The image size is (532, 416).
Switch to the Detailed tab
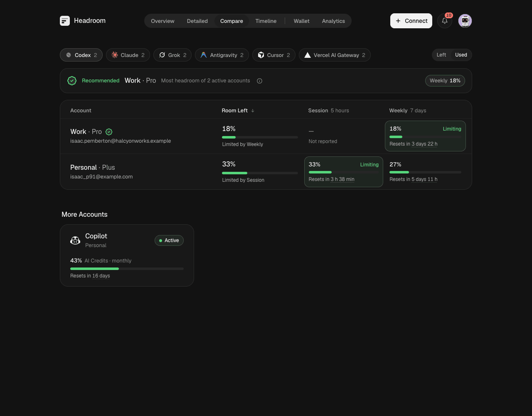(x=197, y=21)
